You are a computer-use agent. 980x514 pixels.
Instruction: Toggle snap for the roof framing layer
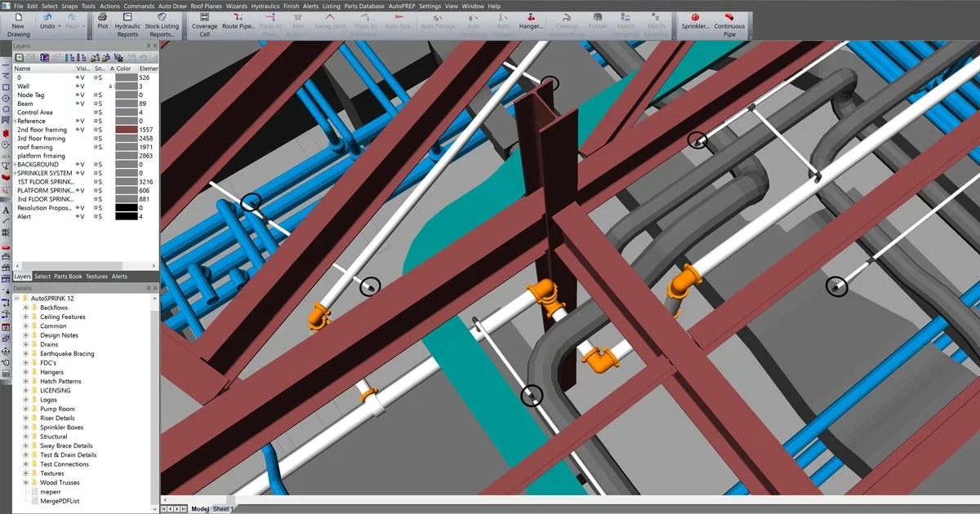coord(98,148)
